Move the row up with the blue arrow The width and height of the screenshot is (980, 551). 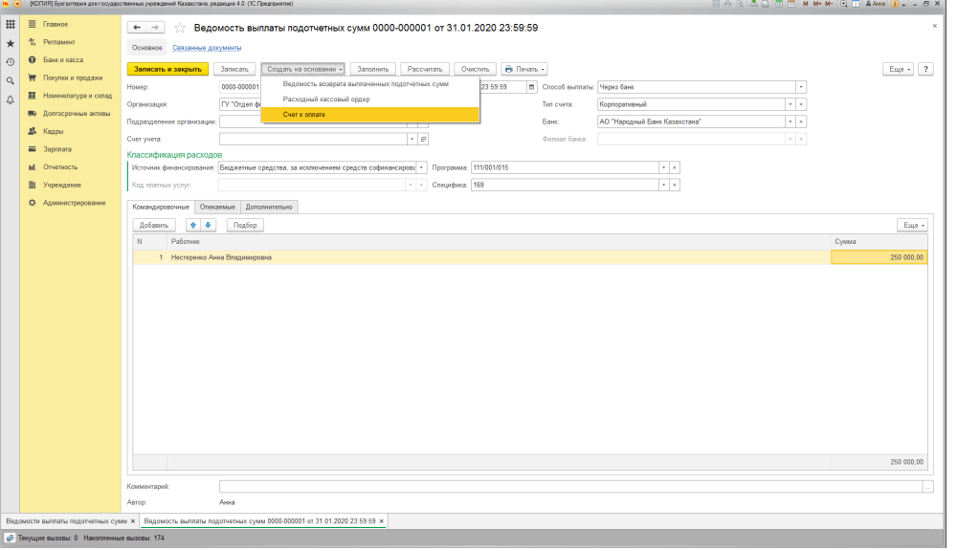point(193,225)
